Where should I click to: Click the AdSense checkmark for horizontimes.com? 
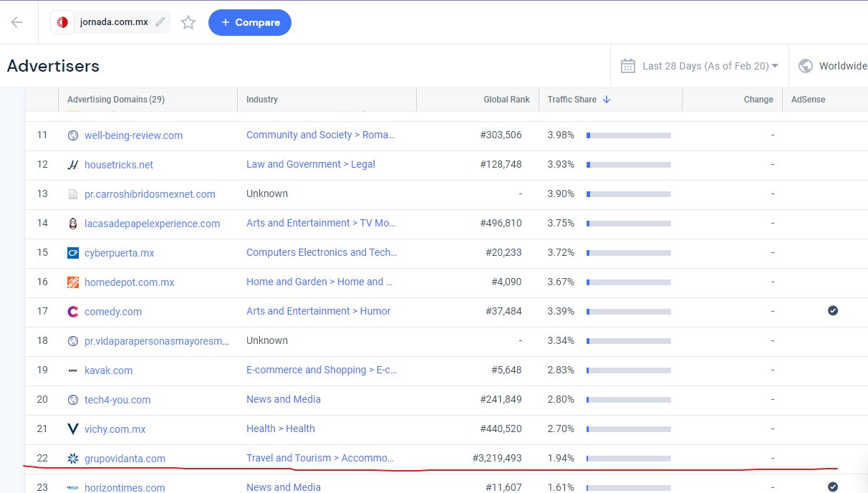pyautogui.click(x=832, y=487)
